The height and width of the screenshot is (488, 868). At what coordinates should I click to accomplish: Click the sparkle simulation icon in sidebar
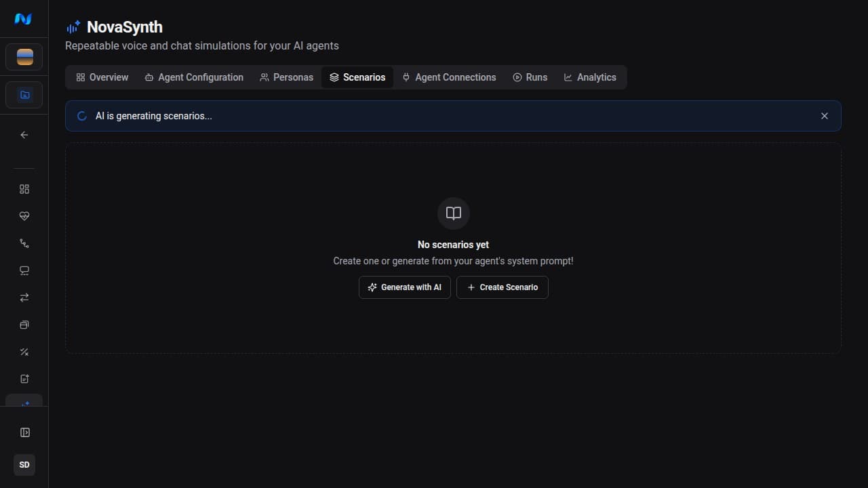24,401
